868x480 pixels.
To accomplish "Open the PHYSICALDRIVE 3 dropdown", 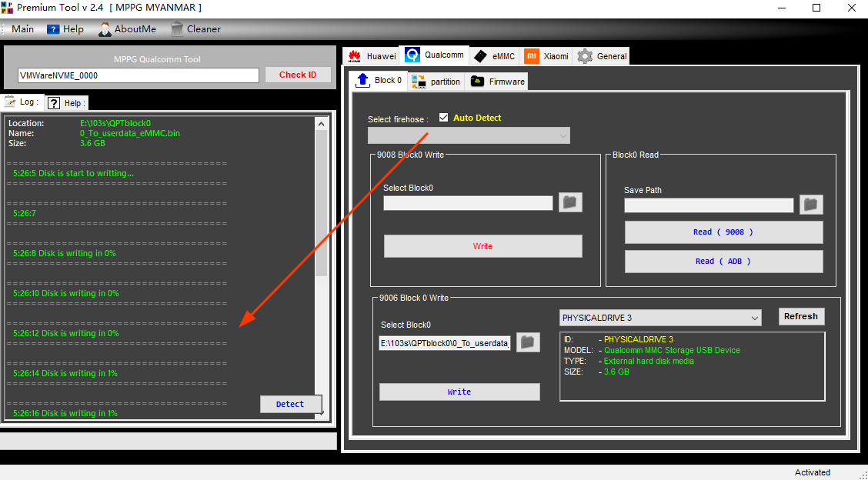I will (x=660, y=318).
